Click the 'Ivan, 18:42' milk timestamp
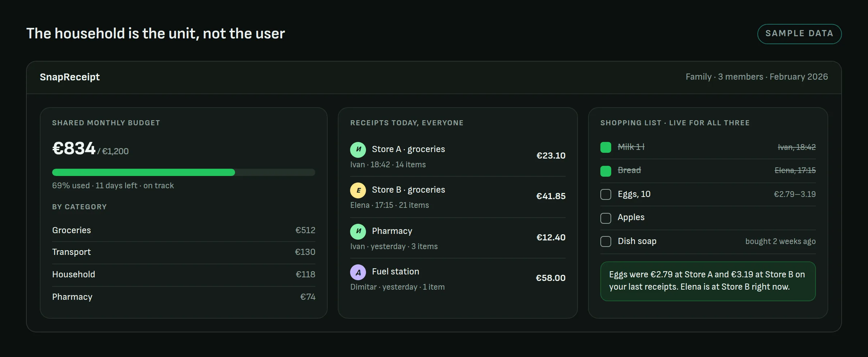Image resolution: width=868 pixels, height=357 pixels. (x=797, y=147)
